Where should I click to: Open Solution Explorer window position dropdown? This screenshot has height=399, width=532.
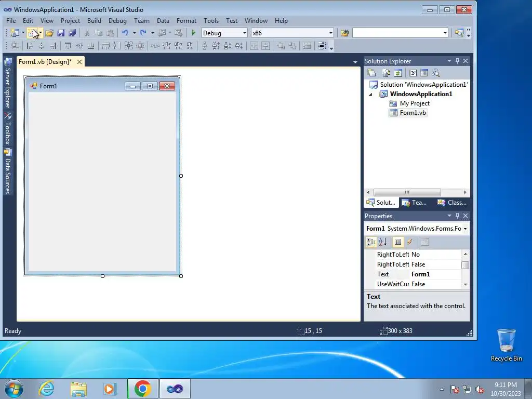coord(449,61)
